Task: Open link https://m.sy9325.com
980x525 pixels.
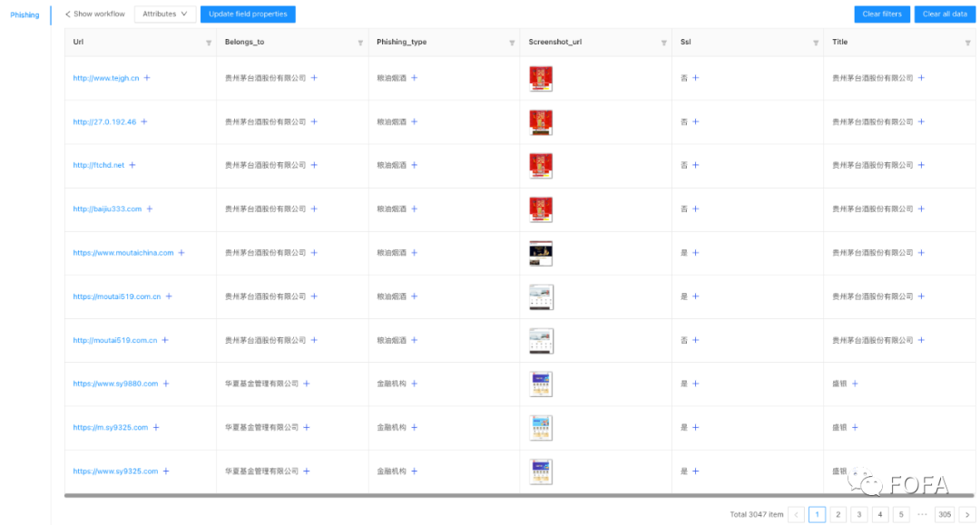Action: (110, 428)
